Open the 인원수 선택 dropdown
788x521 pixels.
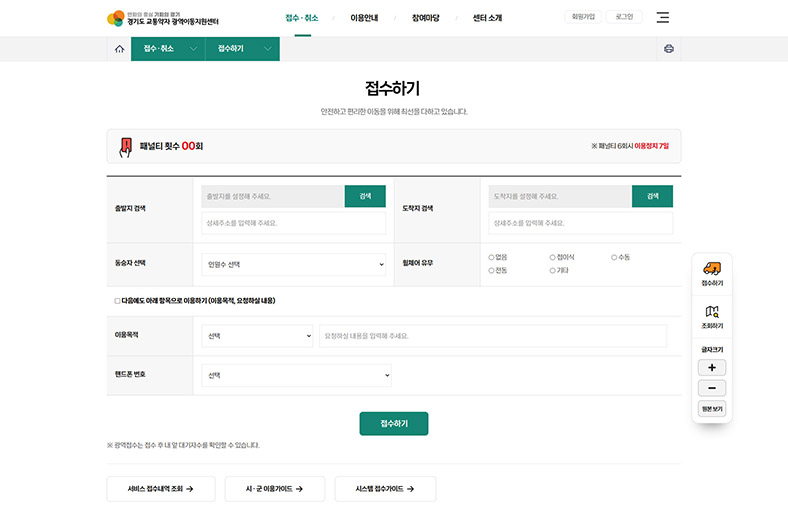pos(293,265)
